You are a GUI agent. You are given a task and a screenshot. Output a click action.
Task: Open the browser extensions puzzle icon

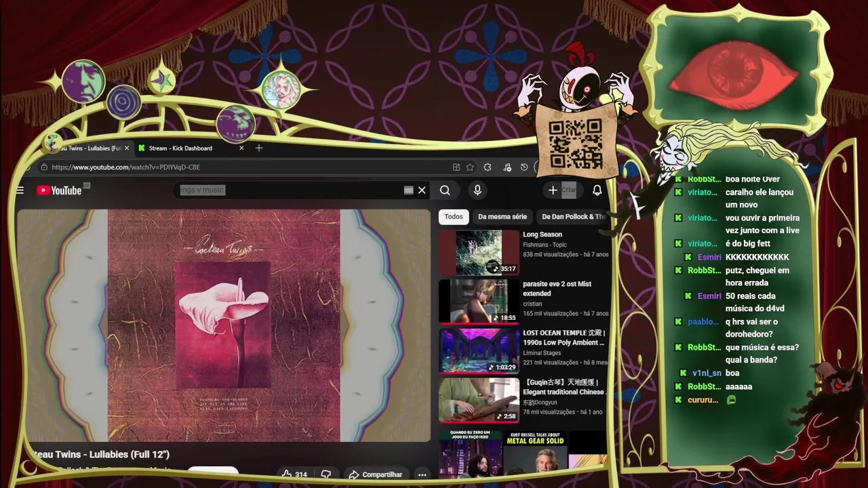(488, 167)
